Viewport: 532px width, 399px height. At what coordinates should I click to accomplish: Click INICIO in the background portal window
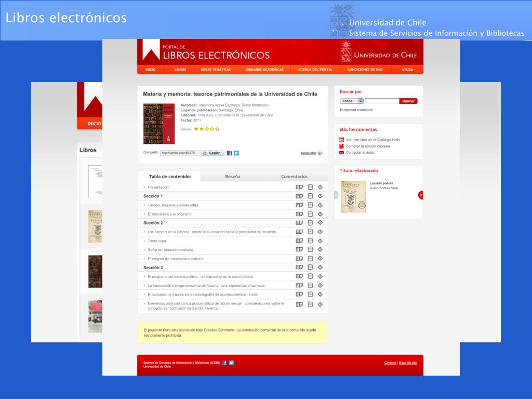tap(95, 124)
